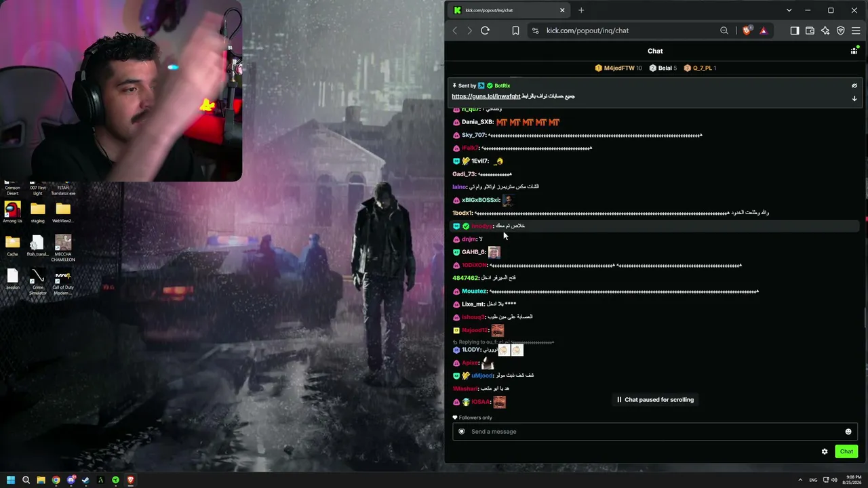Resume chat via Chat paused for scrolling
The image size is (868, 488).
click(655, 400)
